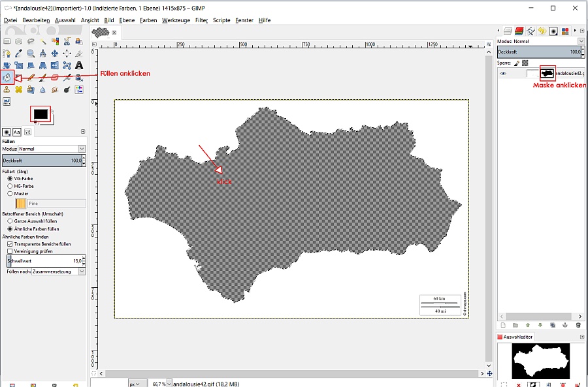Choose the Fuzzy Select magic wand tool
The width and height of the screenshot is (588, 387).
click(42, 41)
